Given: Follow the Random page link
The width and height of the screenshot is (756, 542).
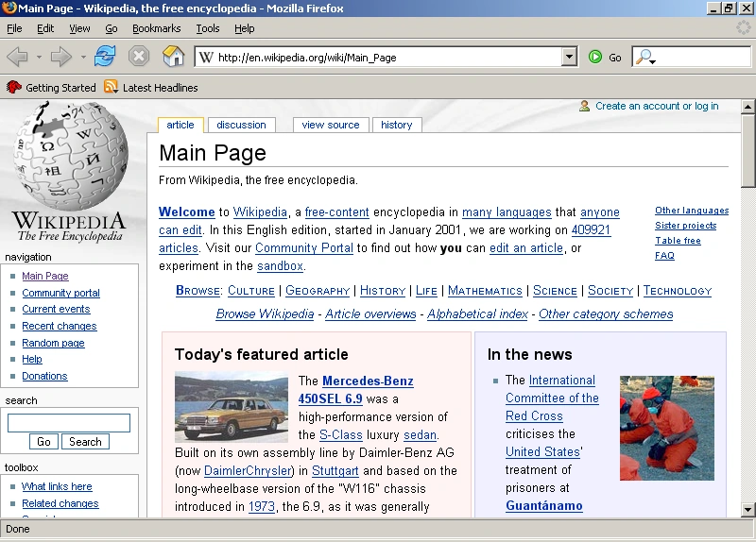Looking at the screenshot, I should pos(53,343).
